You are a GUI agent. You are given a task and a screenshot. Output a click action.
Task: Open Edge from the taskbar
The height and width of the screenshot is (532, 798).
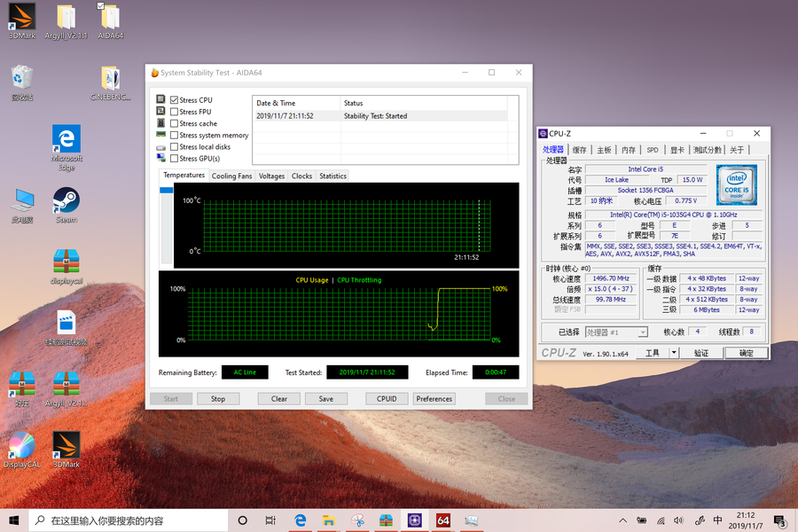301,520
